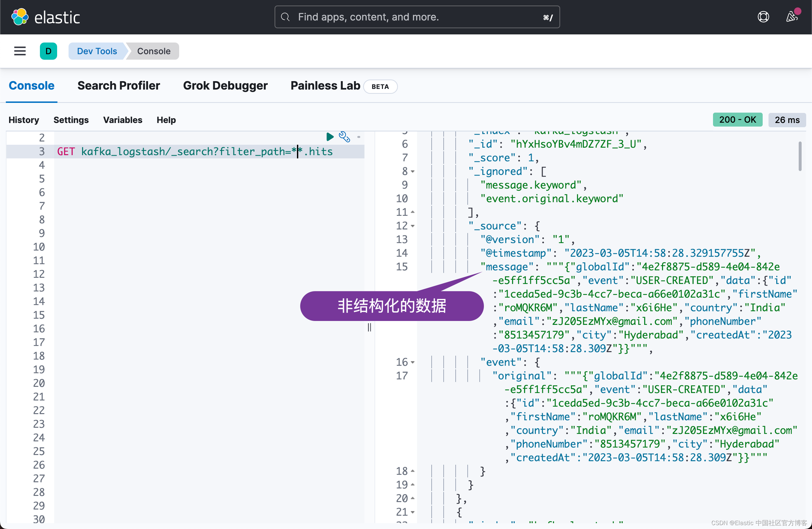
Task: Click the panel resize handle between editors
Action: pos(370,327)
